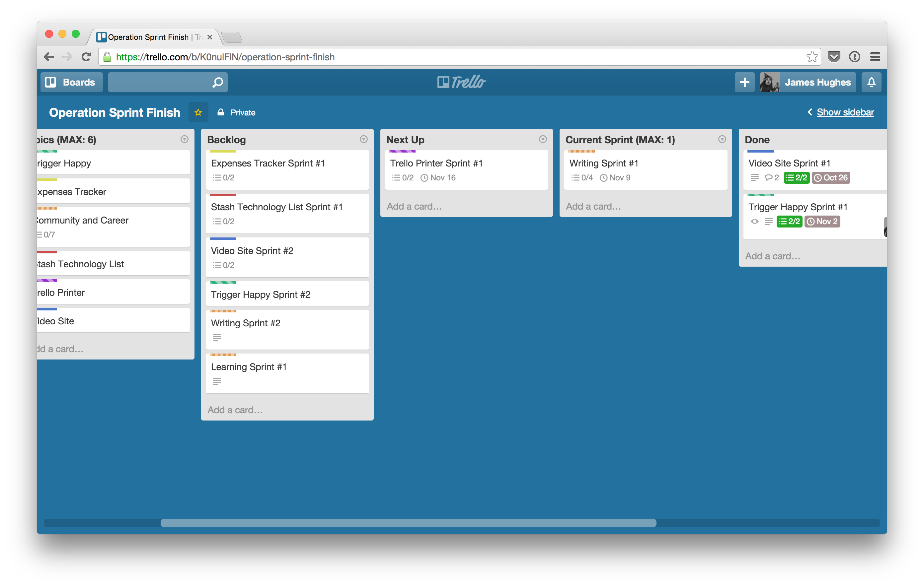Click the browser forward arrow
This screenshot has height=587, width=924.
click(x=67, y=57)
